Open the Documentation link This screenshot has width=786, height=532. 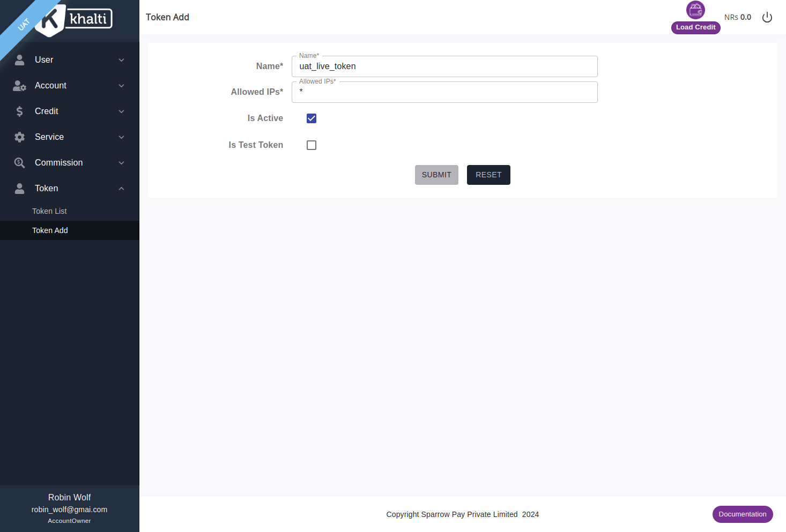(x=743, y=514)
